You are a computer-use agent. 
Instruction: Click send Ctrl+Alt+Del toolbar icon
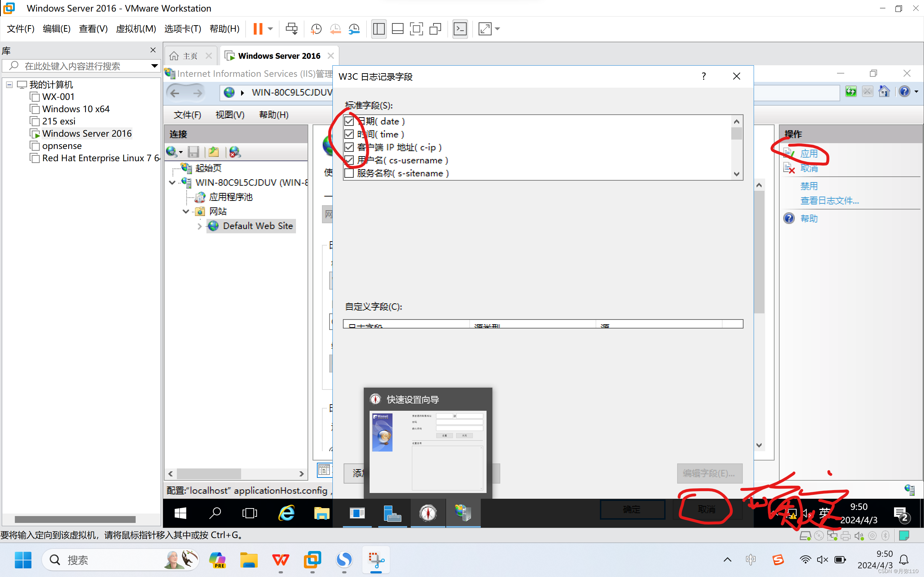point(292,29)
